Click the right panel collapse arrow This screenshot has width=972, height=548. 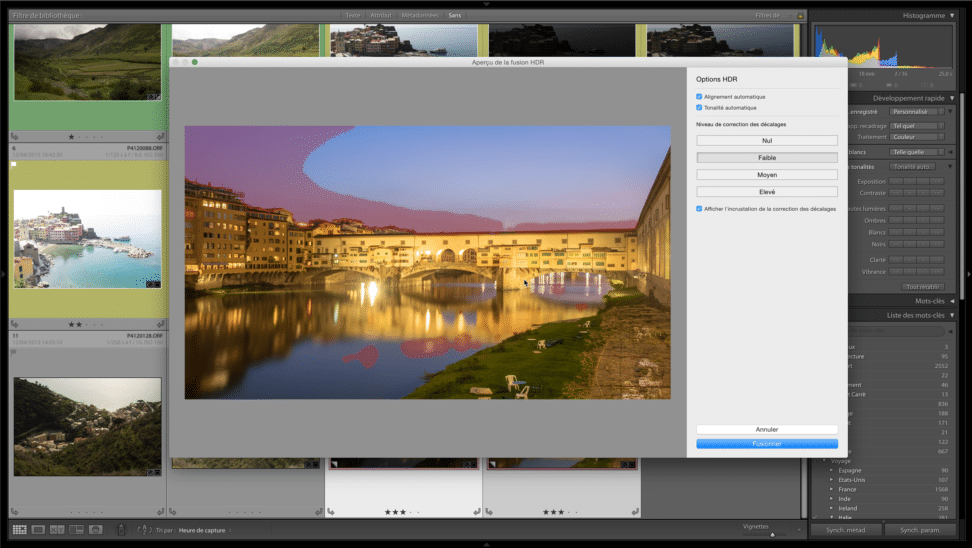(x=968, y=274)
